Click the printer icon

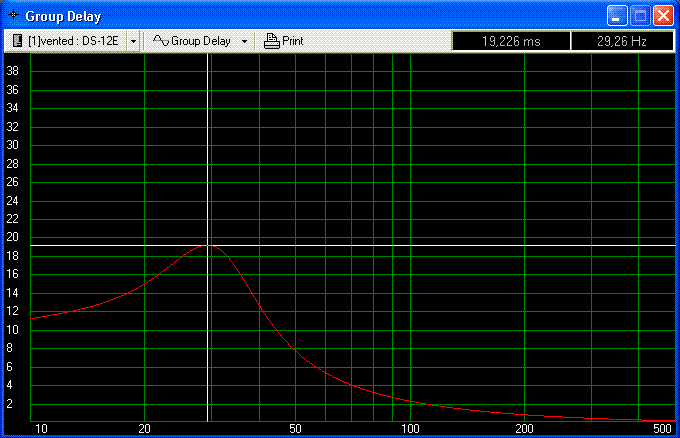tap(271, 41)
